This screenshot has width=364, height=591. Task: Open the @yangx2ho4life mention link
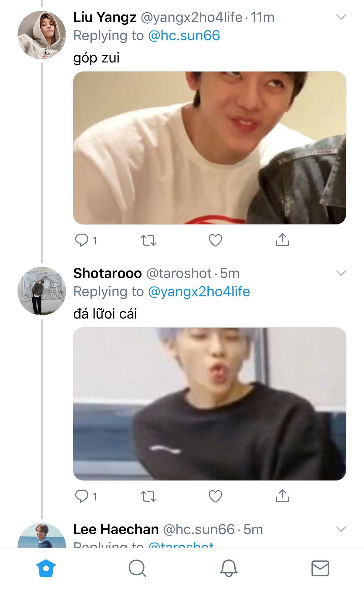coord(199,291)
